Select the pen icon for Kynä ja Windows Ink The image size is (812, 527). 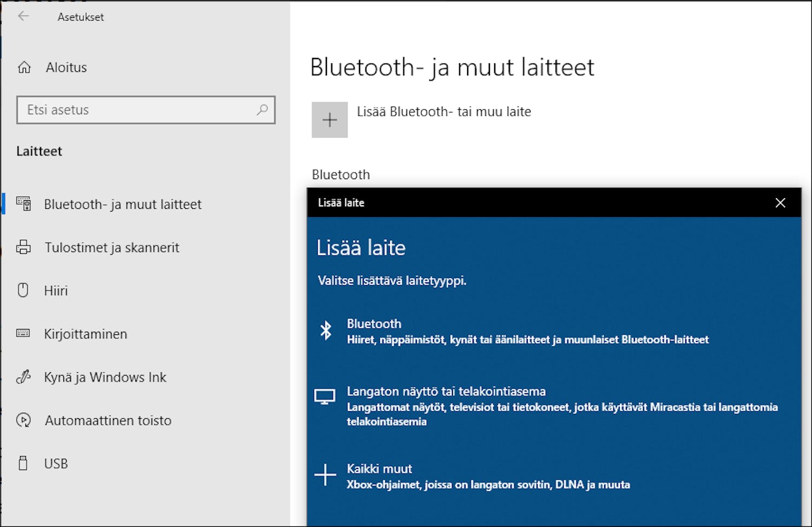(x=24, y=377)
